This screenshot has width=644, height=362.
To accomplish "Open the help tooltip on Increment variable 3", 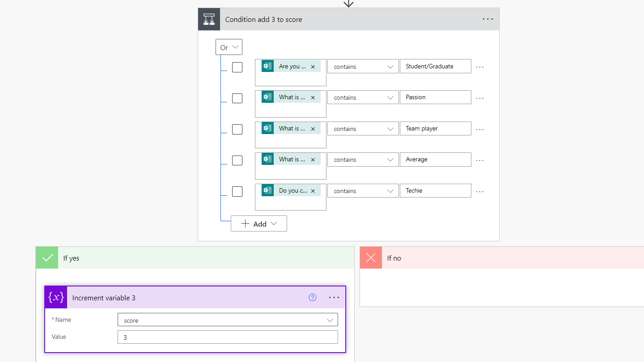I will pos(312,297).
